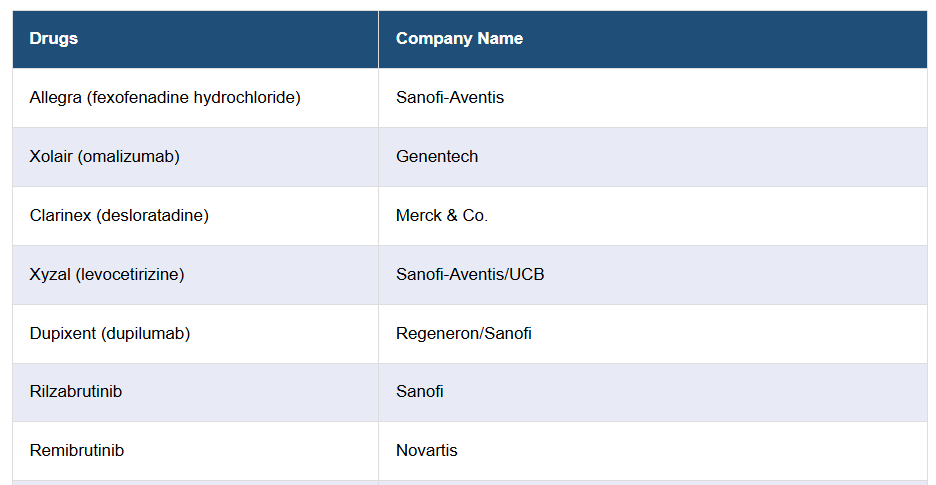Click the Drugs column header
Screen dimensions: 936x485
[54, 39]
